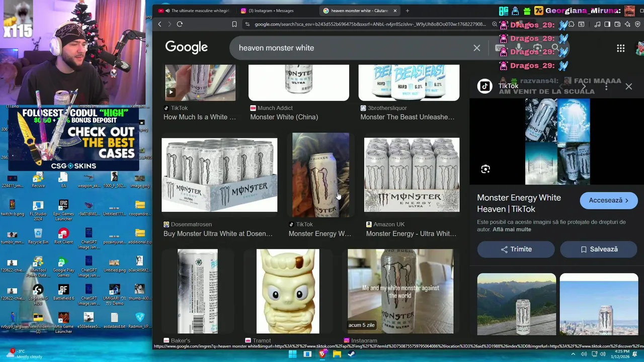The width and height of the screenshot is (644, 362).
Task: Save the image with Salvează
Action: [599, 249]
